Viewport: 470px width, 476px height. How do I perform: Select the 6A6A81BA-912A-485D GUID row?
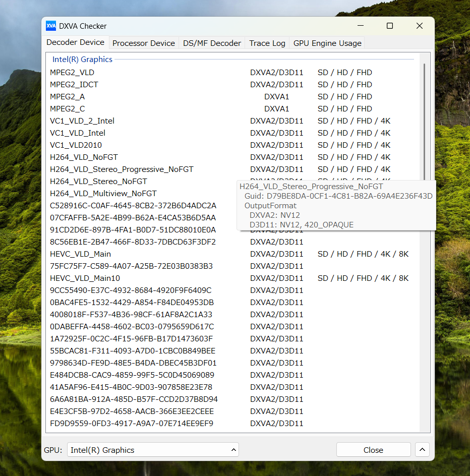pos(232,399)
